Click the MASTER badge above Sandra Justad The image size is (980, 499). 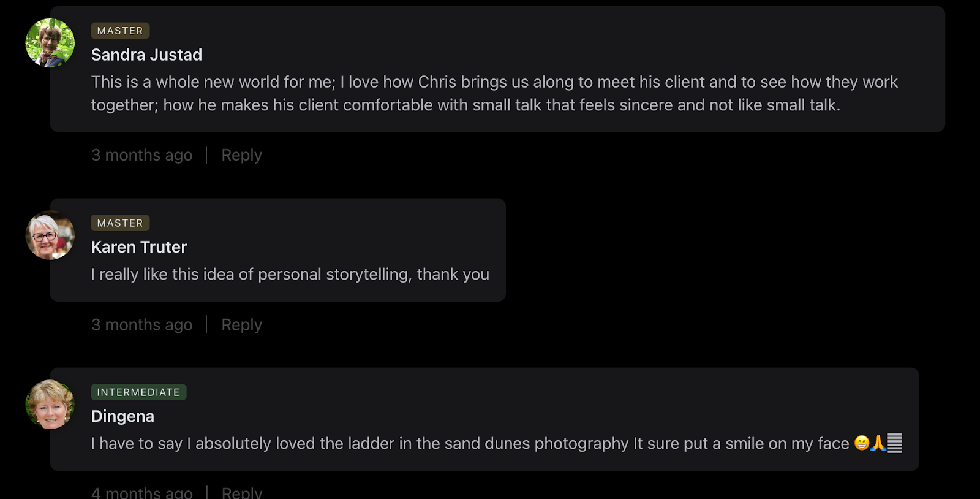pyautogui.click(x=120, y=31)
